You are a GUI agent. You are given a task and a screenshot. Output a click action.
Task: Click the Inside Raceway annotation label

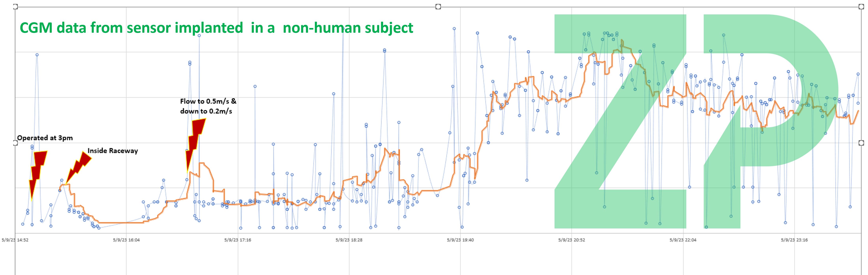(x=112, y=150)
